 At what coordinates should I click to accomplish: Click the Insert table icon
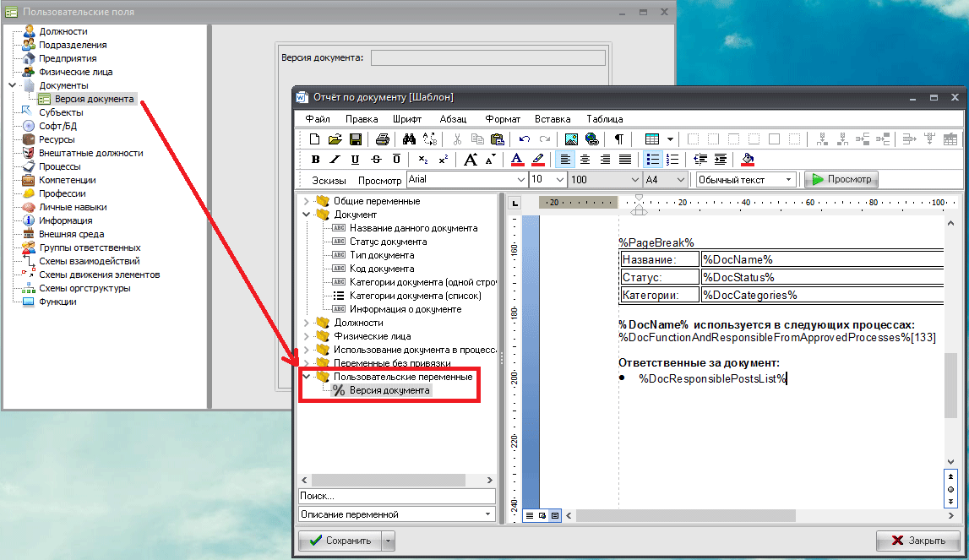pyautogui.click(x=652, y=139)
